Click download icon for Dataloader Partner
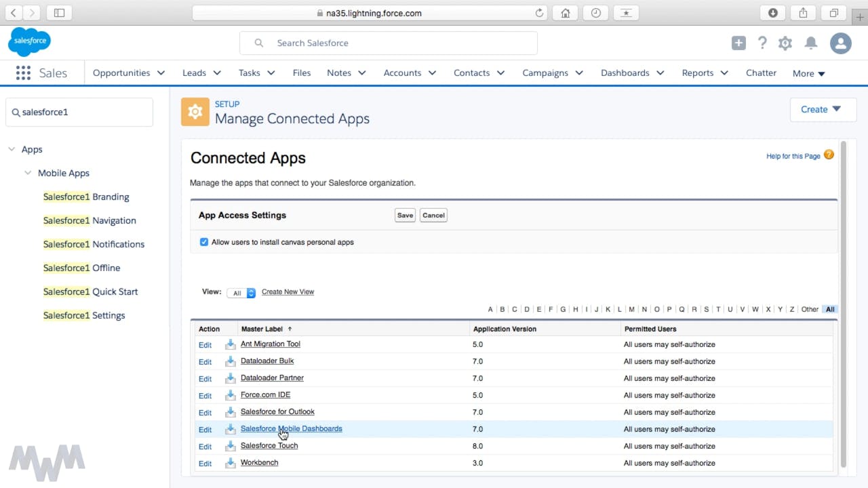 [x=230, y=378]
